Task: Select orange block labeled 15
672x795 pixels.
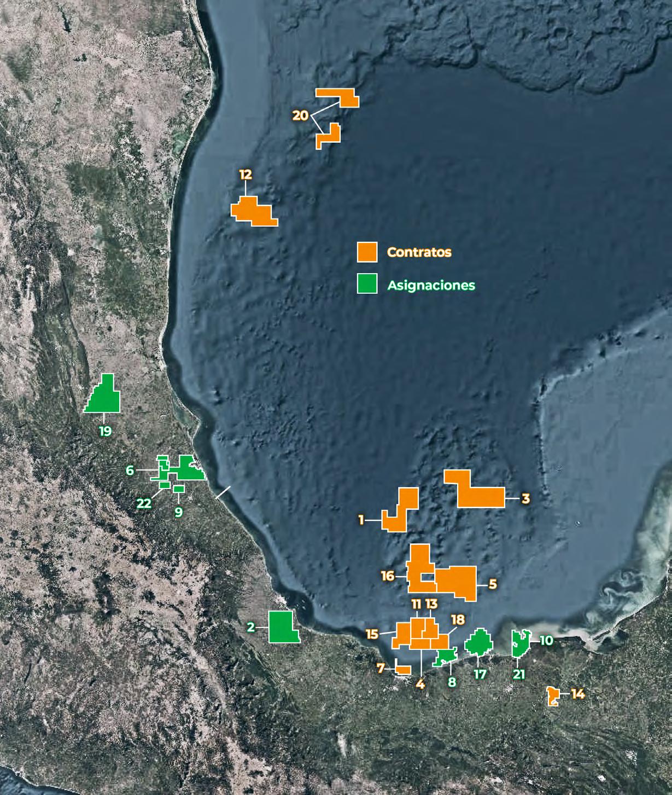Action: pyautogui.click(x=402, y=636)
